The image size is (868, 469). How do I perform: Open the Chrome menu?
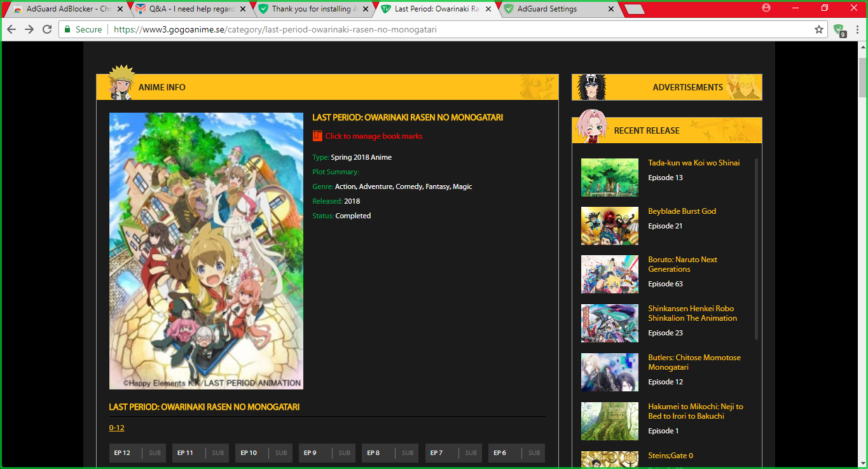(858, 29)
